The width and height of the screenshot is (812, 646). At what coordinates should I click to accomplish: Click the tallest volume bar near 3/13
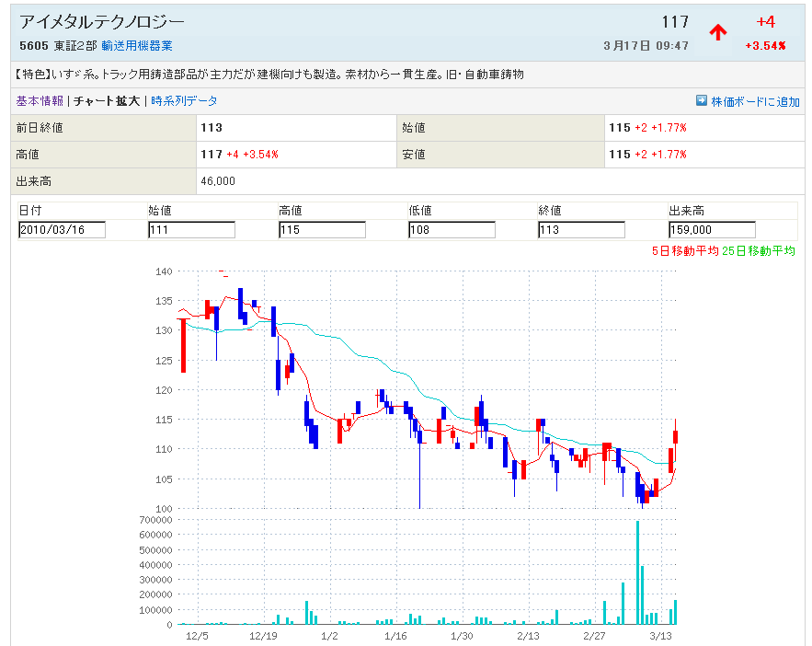click(637, 572)
